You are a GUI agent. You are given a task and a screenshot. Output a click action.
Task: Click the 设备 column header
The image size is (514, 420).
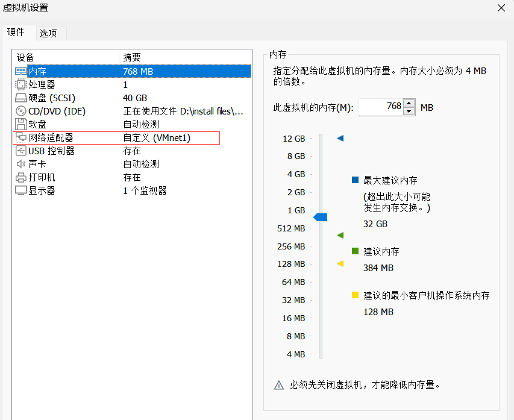(66, 57)
